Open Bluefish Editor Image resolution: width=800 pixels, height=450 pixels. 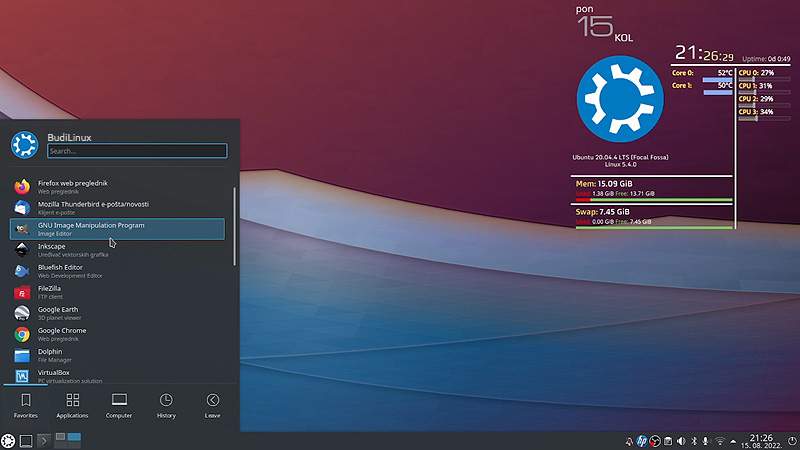click(117, 271)
